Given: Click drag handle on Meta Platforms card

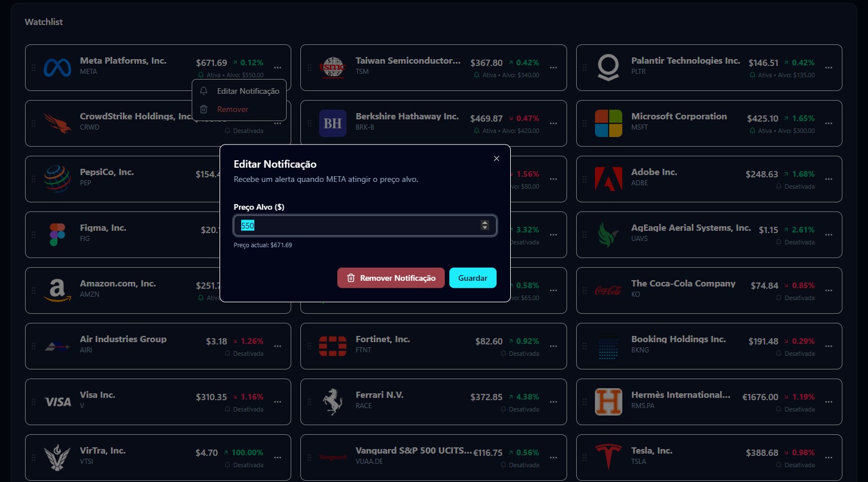Looking at the screenshot, I should click(x=34, y=68).
